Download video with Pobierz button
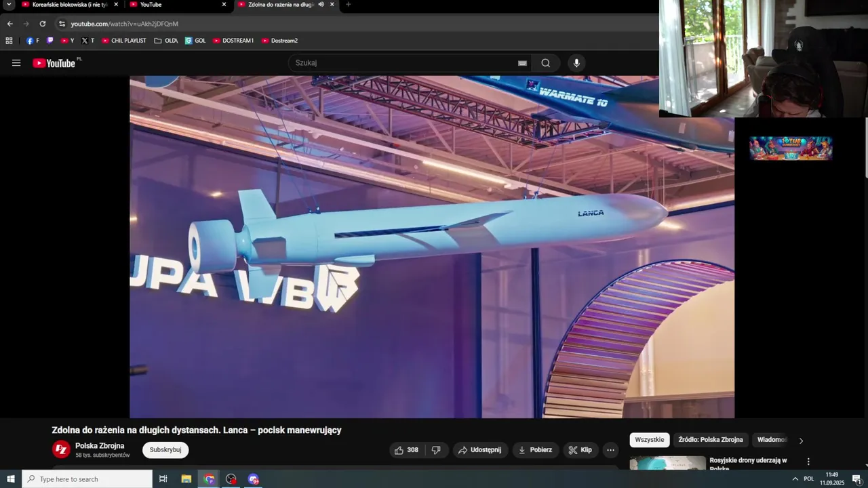This screenshot has width=868, height=488. (x=535, y=450)
